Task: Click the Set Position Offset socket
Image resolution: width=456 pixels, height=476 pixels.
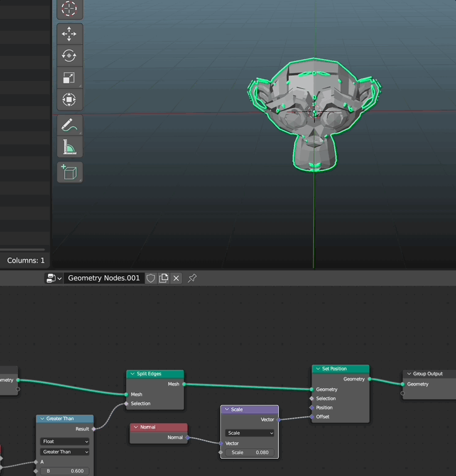Action: (x=312, y=417)
